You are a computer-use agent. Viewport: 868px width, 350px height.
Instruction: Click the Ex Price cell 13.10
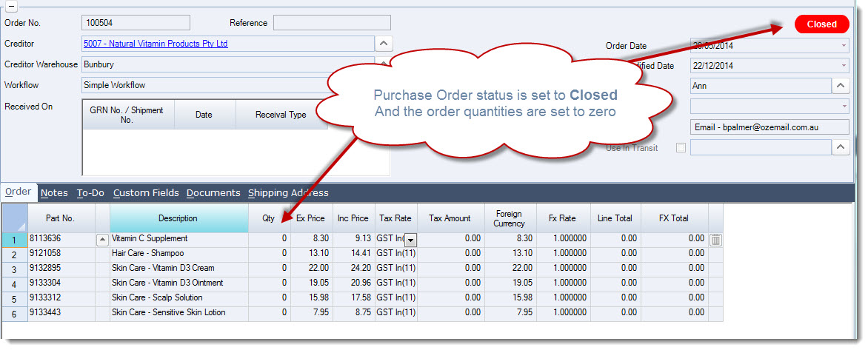[311, 253]
